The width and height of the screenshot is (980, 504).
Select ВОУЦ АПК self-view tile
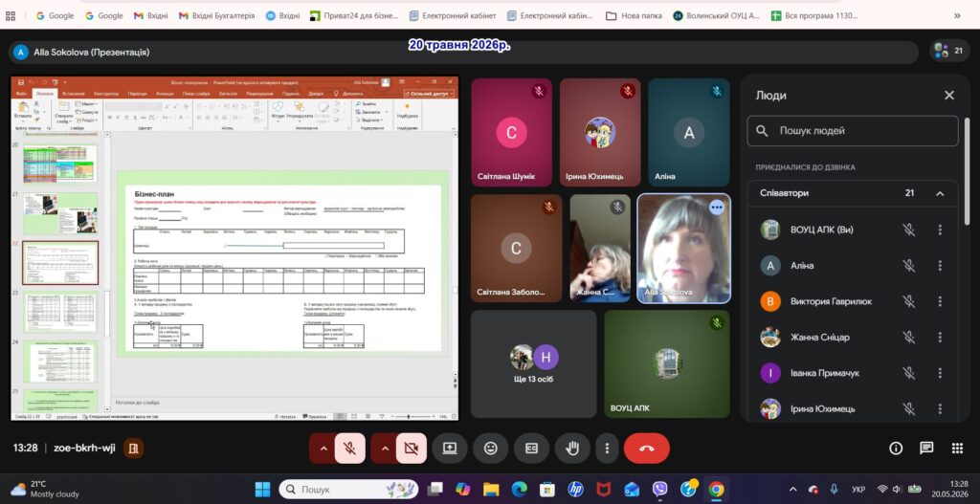pos(667,364)
